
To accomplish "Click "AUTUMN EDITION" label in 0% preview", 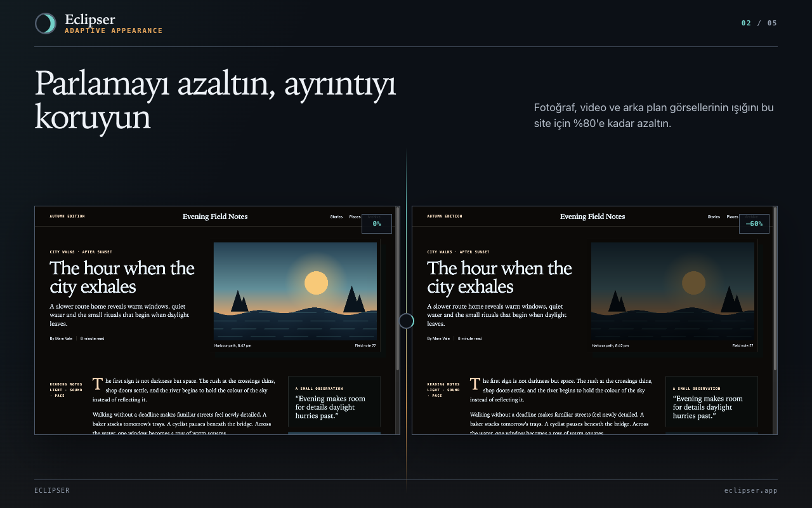I will click(x=67, y=217).
